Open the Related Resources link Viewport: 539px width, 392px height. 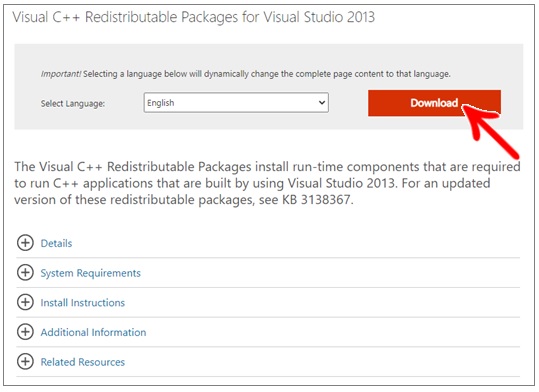pyautogui.click(x=82, y=362)
